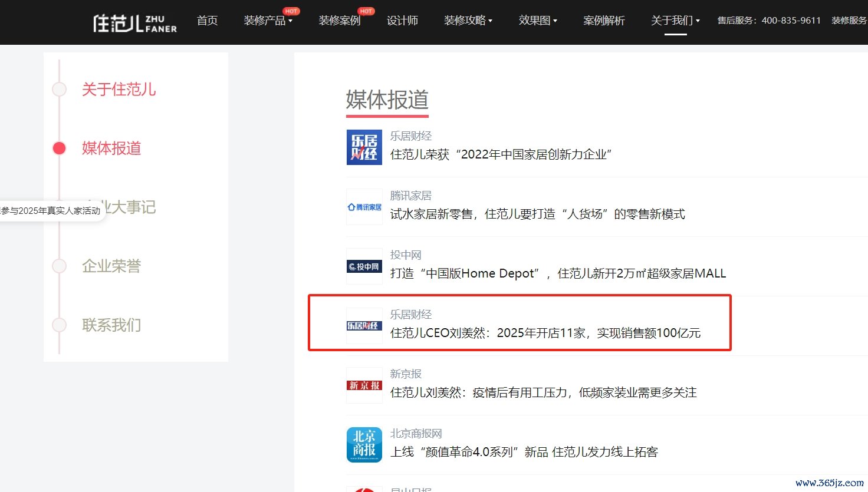Click the 新京报 logo thumbnail
Viewport: 868px width, 492px height.
pos(364,385)
